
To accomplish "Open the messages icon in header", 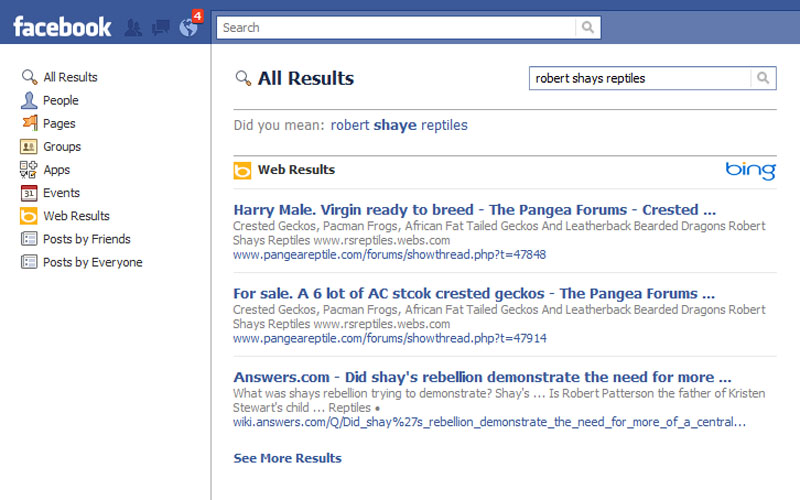I will (x=161, y=27).
